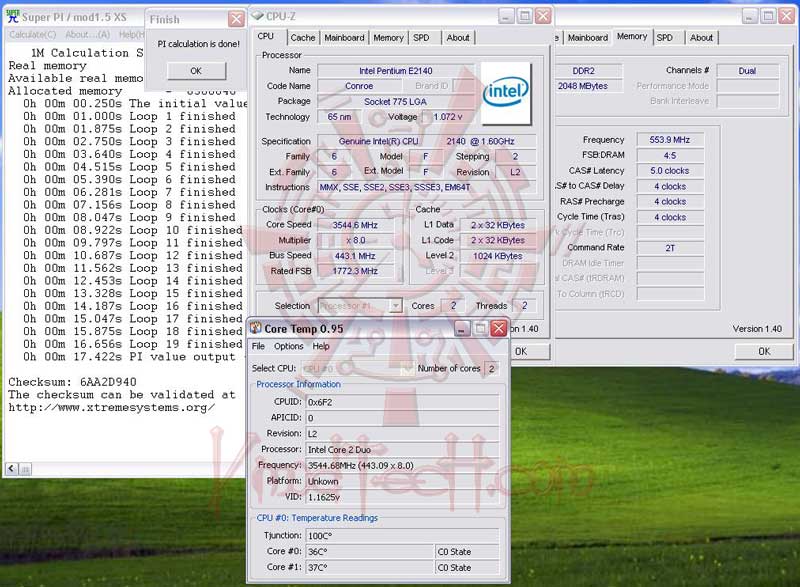Open the File menu in Core Temp
This screenshot has height=587, width=800.
tap(258, 346)
